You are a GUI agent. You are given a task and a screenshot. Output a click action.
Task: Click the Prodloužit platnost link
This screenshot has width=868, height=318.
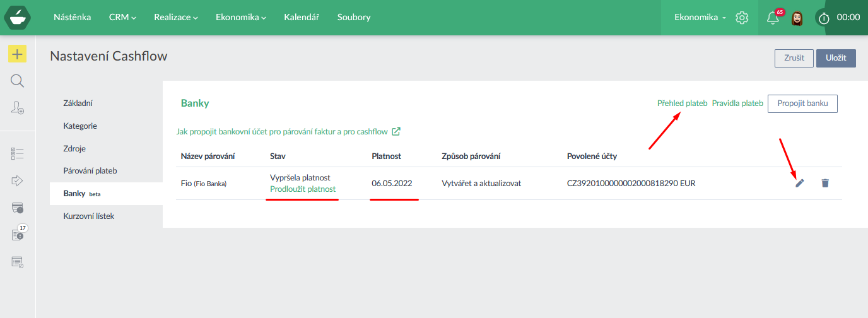tap(303, 189)
